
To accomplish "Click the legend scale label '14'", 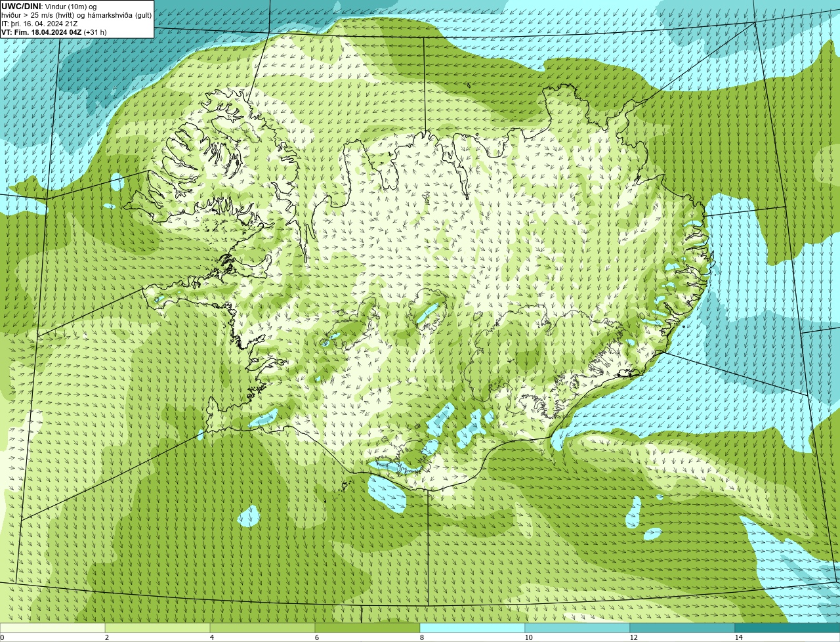I will [x=739, y=637].
